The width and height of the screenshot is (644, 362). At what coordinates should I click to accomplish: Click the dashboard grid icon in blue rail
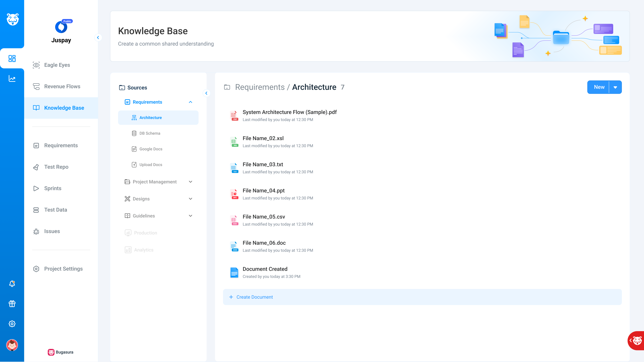tap(12, 58)
